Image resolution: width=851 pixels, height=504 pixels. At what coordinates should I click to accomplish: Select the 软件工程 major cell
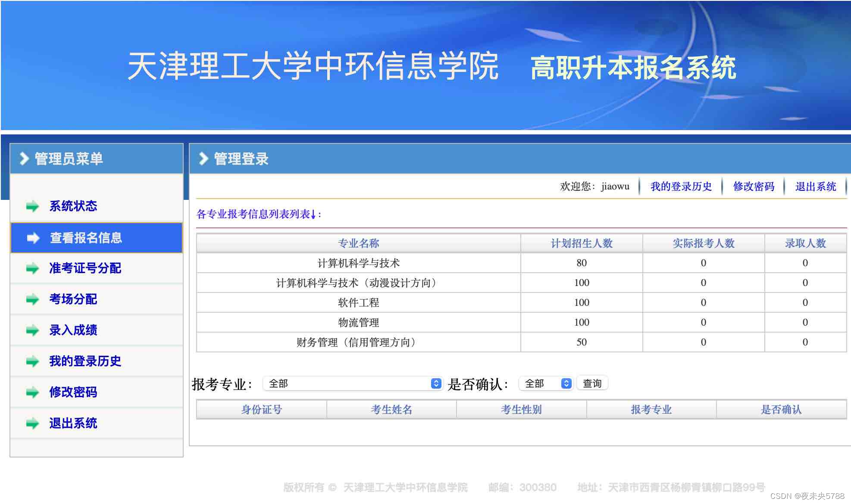pos(358,302)
